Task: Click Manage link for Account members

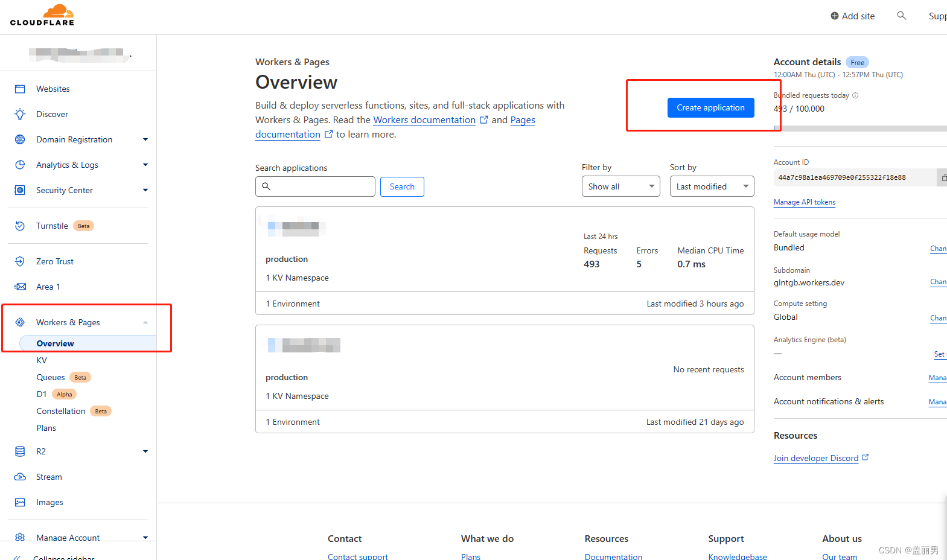Action: pyautogui.click(x=938, y=378)
